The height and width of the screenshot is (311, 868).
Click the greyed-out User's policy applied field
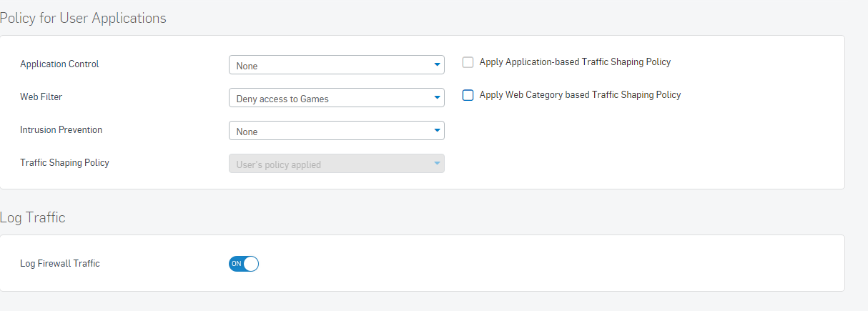[x=337, y=164]
